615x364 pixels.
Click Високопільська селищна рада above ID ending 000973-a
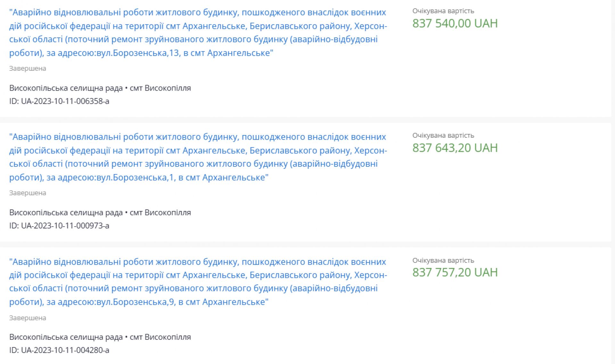66,213
